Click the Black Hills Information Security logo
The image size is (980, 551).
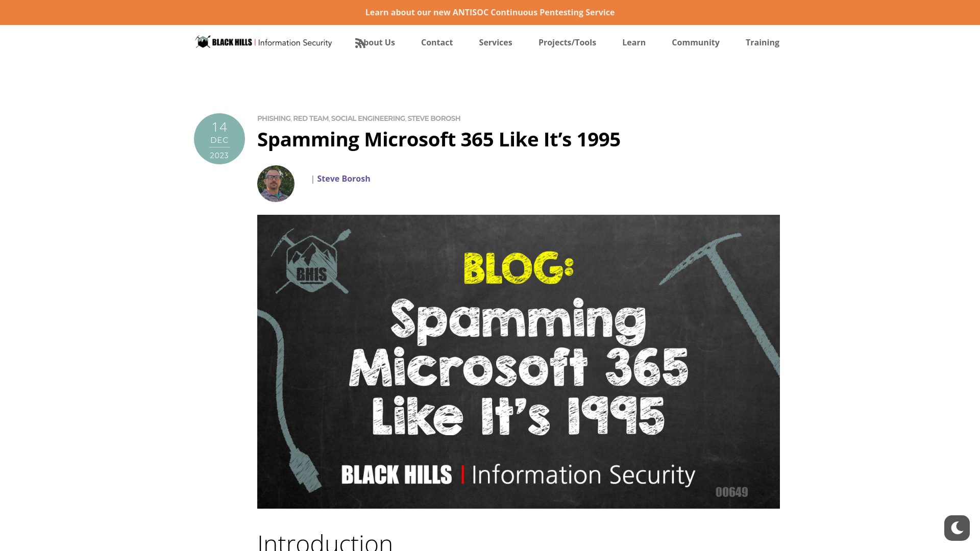pyautogui.click(x=262, y=42)
